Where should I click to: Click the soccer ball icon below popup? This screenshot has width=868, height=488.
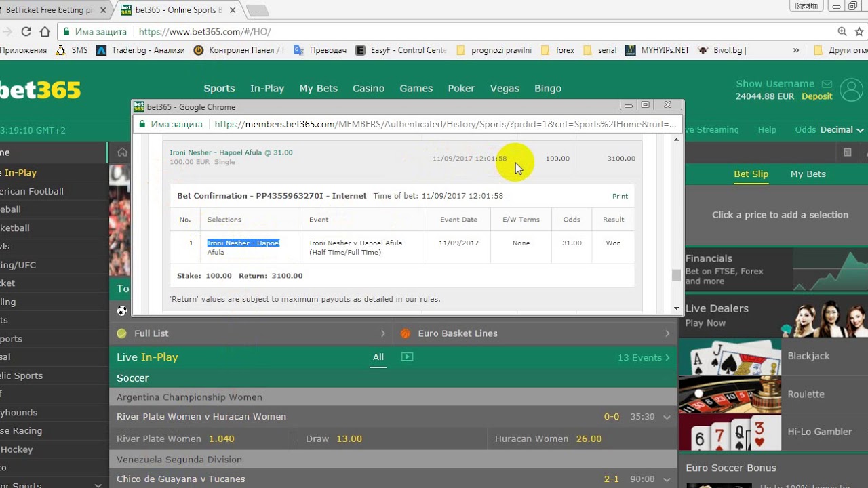[121, 310]
